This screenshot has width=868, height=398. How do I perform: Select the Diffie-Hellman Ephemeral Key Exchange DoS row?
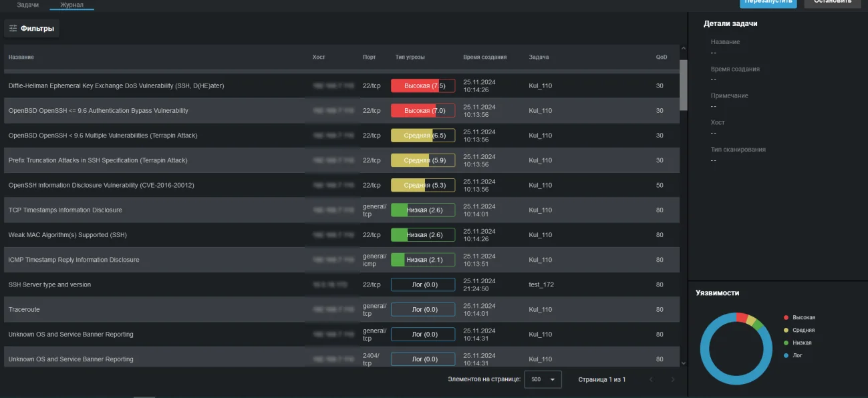(341, 86)
